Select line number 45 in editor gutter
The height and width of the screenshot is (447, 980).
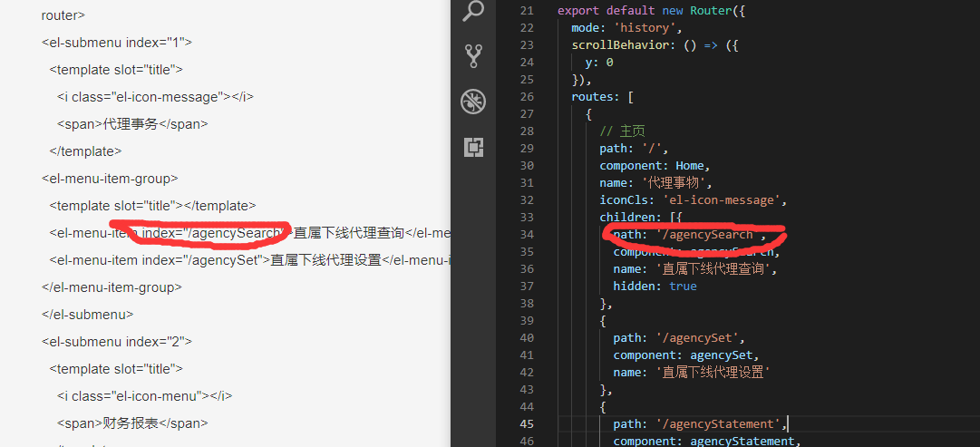tap(526, 423)
